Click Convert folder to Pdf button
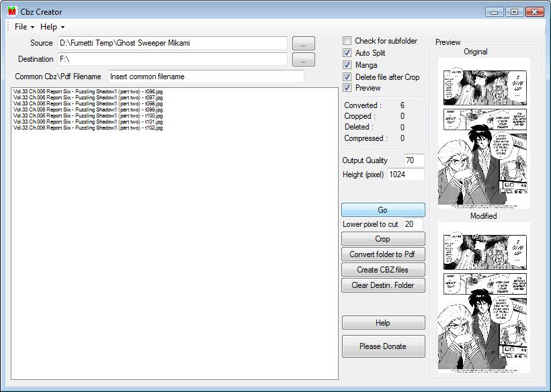The width and height of the screenshot is (551, 392). pos(383,254)
